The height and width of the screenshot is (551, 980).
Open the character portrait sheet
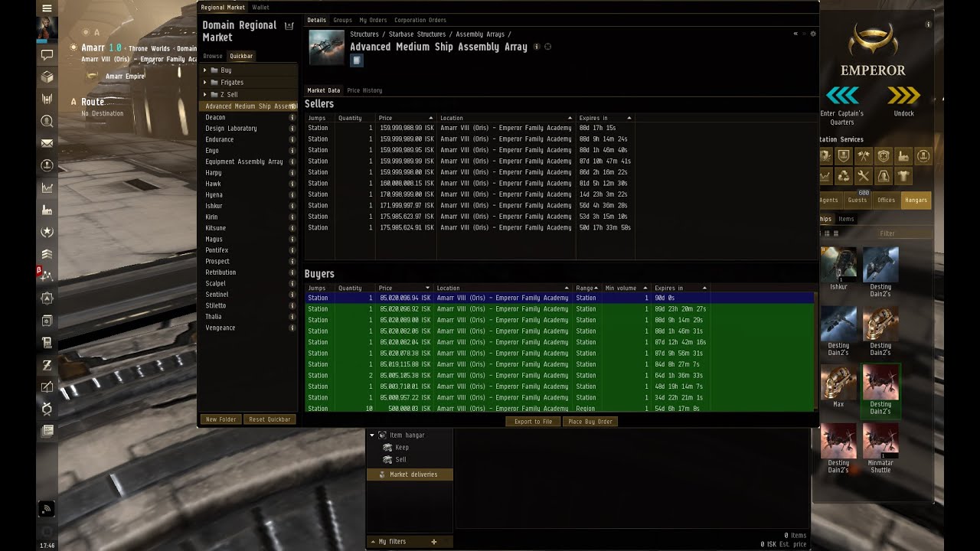(47, 29)
